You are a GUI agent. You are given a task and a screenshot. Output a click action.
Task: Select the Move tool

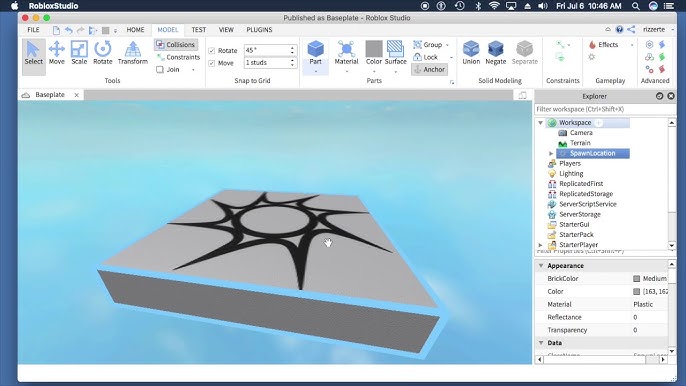click(56, 53)
